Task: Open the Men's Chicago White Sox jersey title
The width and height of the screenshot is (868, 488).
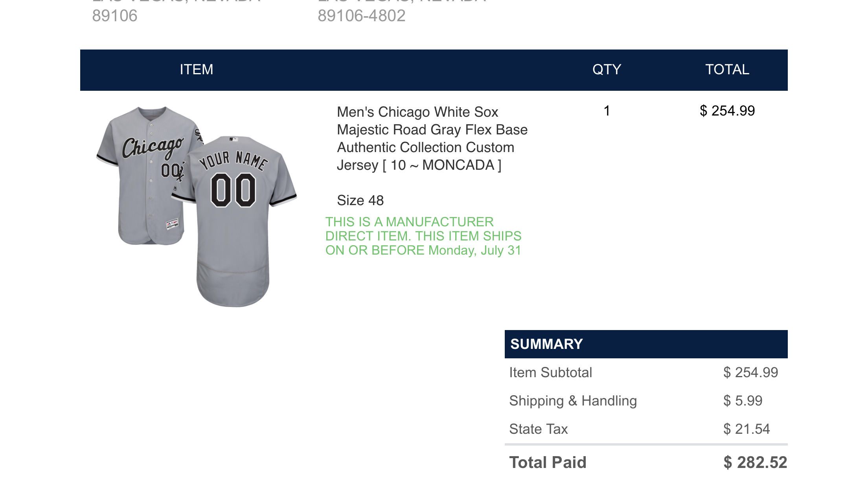Action: (432, 138)
